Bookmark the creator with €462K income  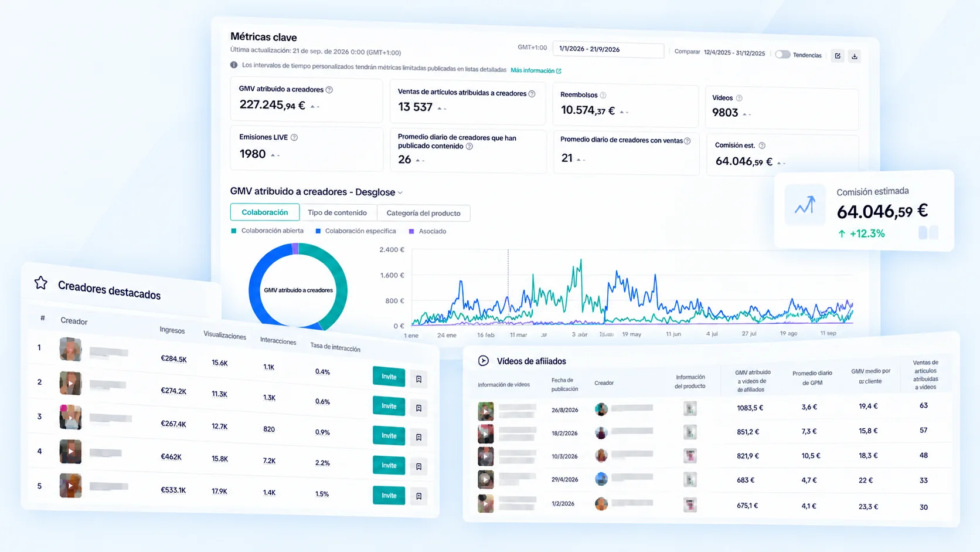pyautogui.click(x=418, y=466)
